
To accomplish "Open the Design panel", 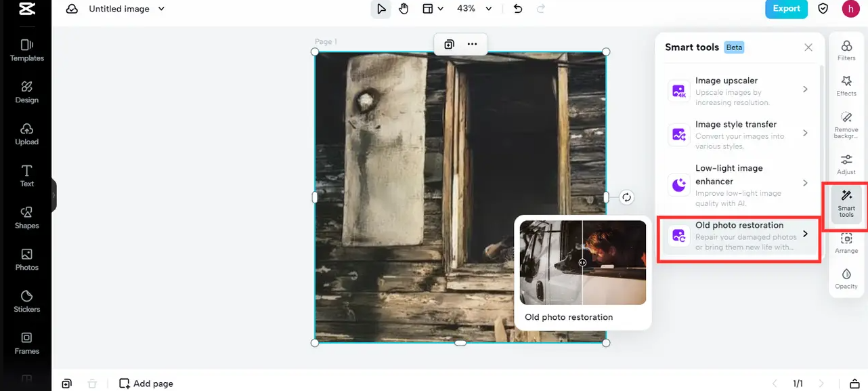I will click(x=26, y=92).
